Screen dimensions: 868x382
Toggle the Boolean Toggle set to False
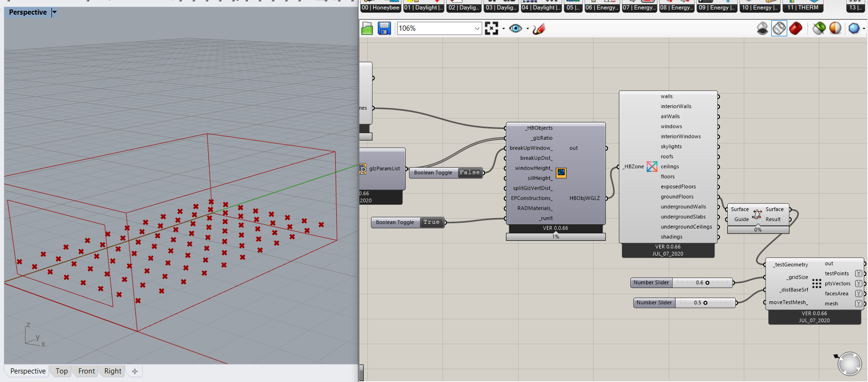click(470, 173)
